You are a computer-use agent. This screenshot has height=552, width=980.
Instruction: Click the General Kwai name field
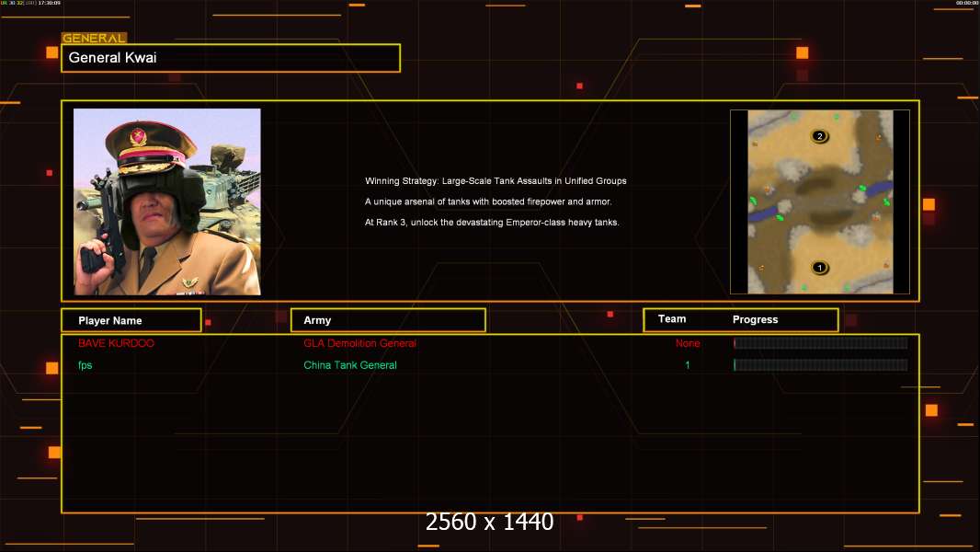[231, 58]
